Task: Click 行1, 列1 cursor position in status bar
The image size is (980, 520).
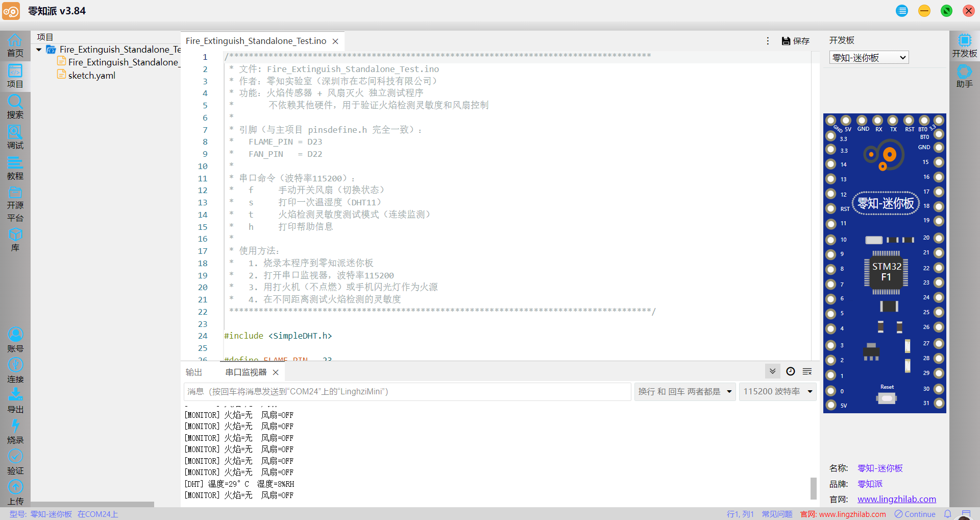Action: click(x=740, y=514)
